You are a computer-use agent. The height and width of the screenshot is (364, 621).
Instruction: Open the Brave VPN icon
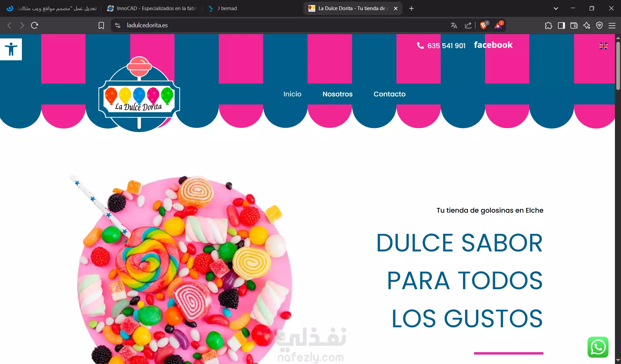pos(599,25)
